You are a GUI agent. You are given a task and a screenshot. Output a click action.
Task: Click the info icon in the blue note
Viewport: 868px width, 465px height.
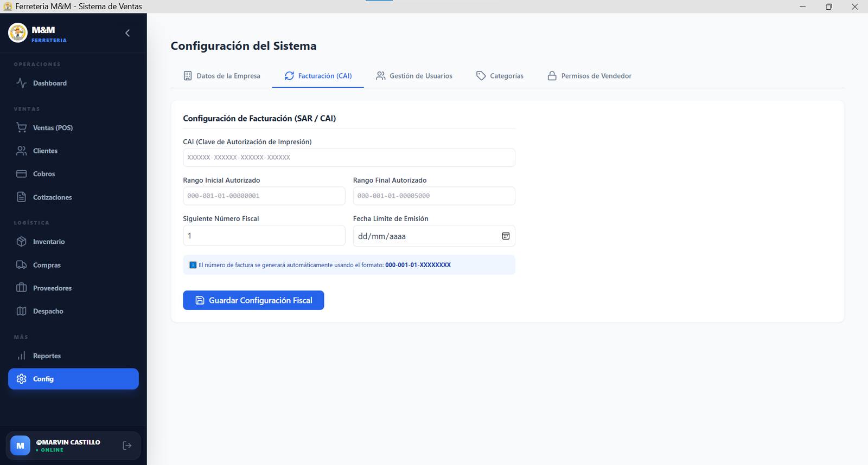coord(193,265)
